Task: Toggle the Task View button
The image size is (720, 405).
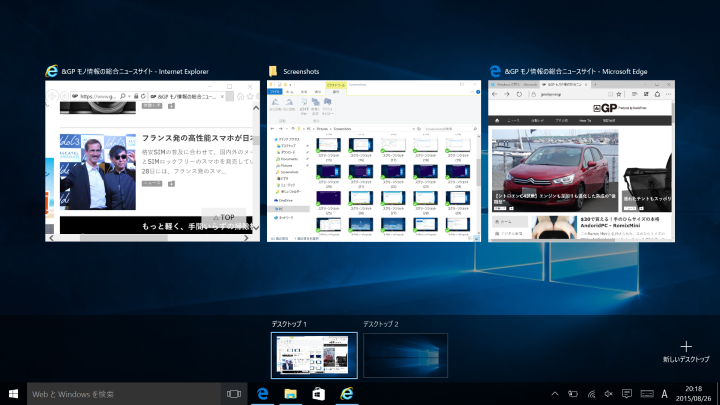Action: click(x=233, y=394)
